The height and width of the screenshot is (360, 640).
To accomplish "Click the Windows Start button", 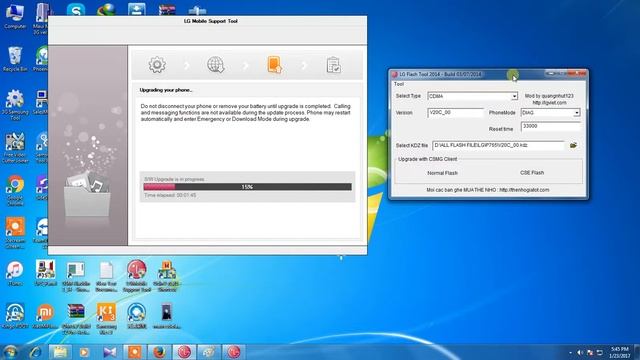I will [x=10, y=352].
